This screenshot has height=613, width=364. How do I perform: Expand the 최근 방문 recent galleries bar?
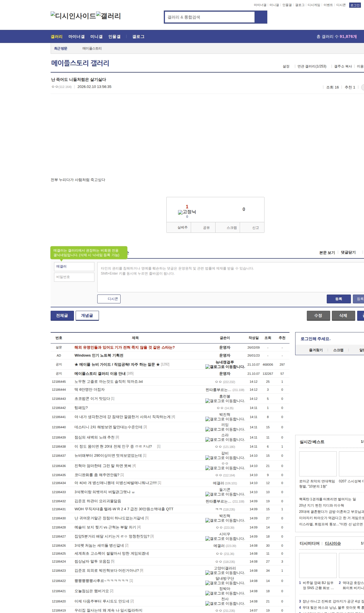61,48
